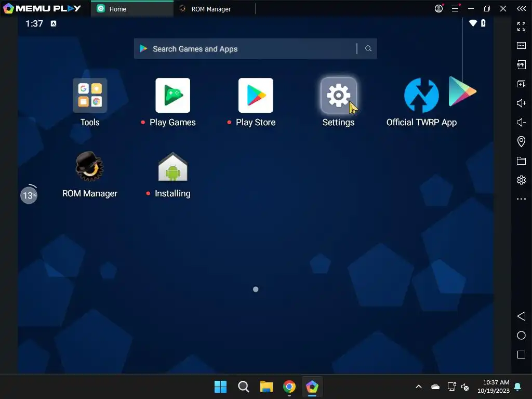Tap the Android Recents square button
This screenshot has height=399, width=532.
click(521, 354)
